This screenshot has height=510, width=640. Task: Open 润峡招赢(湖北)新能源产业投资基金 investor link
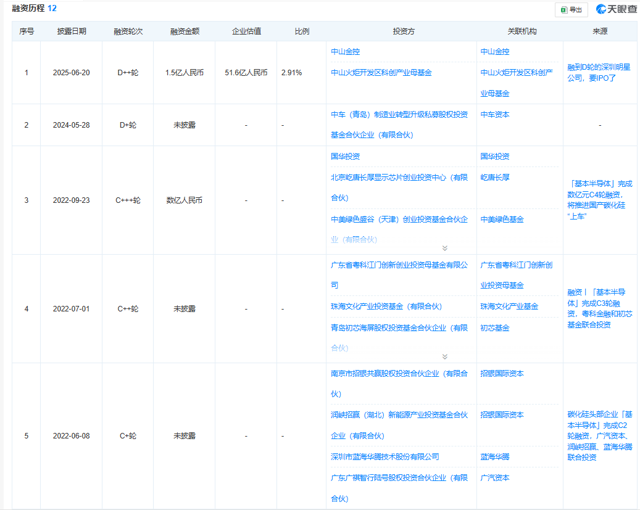point(399,426)
